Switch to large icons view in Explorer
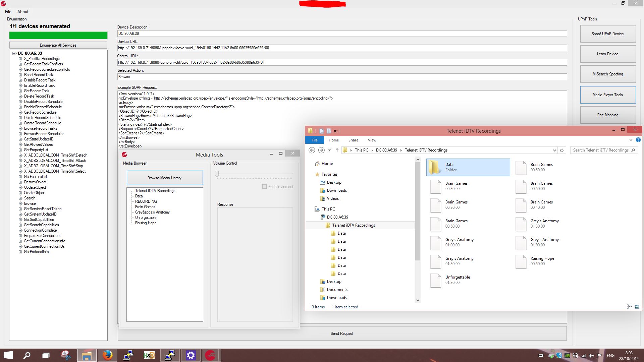Image resolution: width=644 pixels, height=362 pixels. click(637, 307)
